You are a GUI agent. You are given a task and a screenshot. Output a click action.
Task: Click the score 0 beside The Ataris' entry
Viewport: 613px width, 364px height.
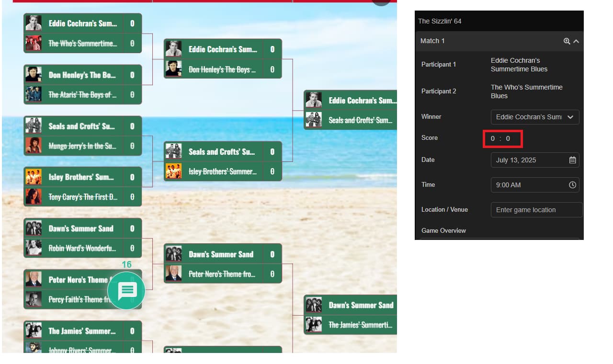(132, 94)
